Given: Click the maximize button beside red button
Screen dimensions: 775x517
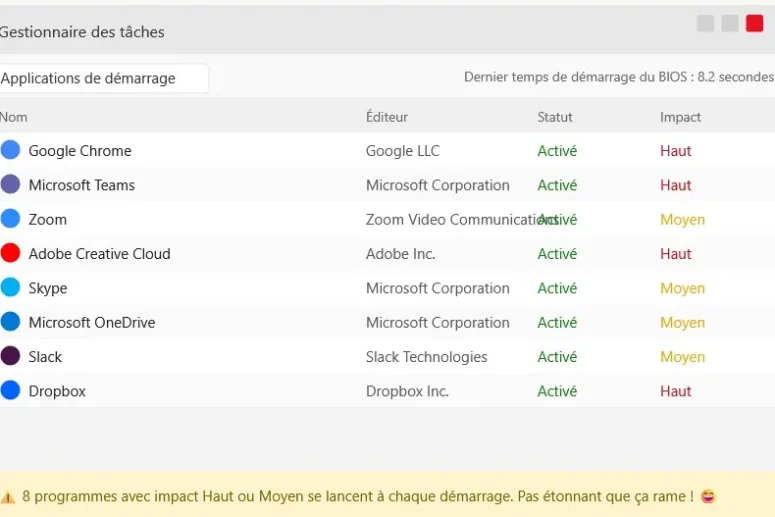Looking at the screenshot, I should (730, 23).
